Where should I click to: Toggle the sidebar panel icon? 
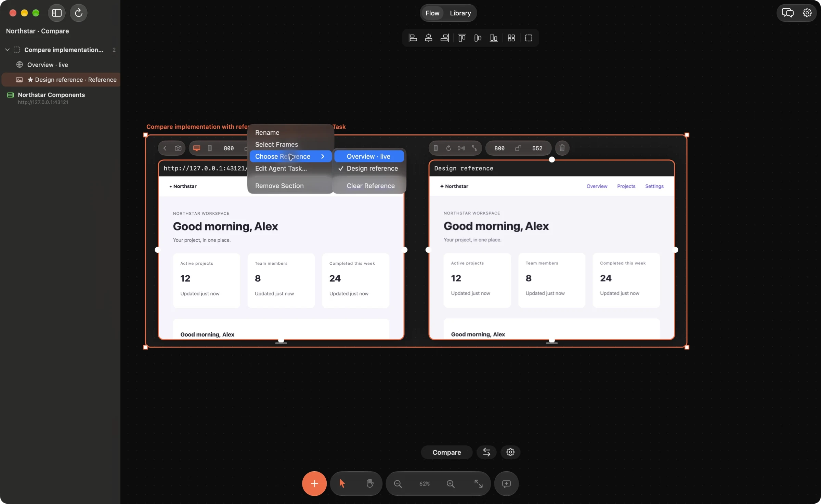56,13
